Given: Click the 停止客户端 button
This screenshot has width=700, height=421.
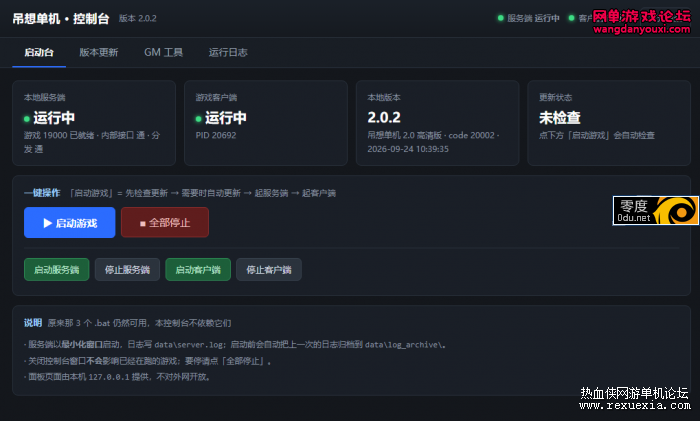Looking at the screenshot, I should (x=269, y=270).
